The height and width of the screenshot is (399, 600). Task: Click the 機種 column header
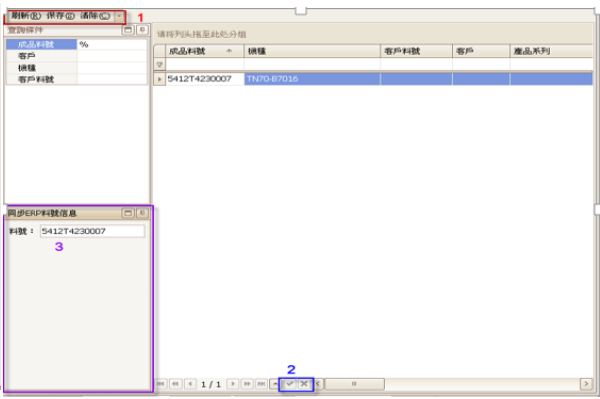(312, 51)
